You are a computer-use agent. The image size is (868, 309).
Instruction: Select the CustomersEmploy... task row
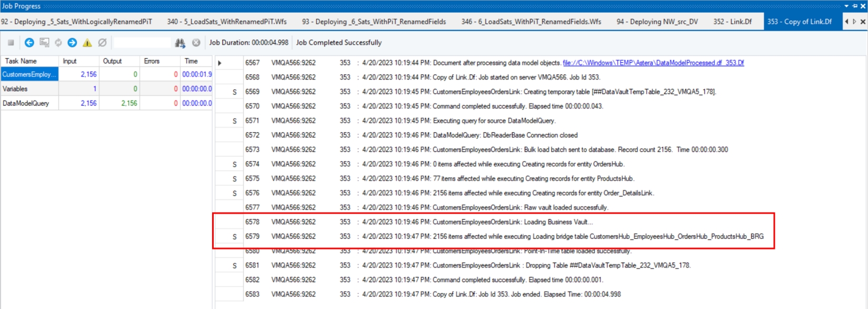[x=106, y=74]
